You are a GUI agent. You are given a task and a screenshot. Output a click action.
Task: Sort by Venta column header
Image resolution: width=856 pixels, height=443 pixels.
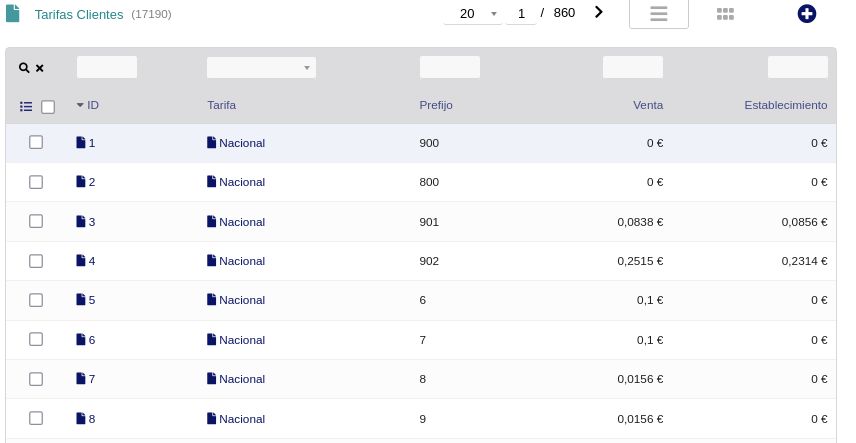(647, 105)
